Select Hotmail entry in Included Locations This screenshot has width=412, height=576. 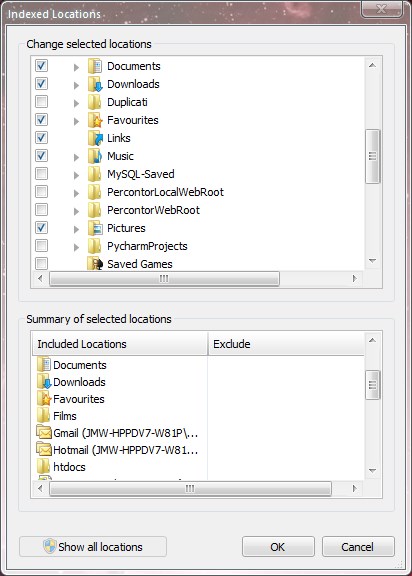(x=118, y=450)
